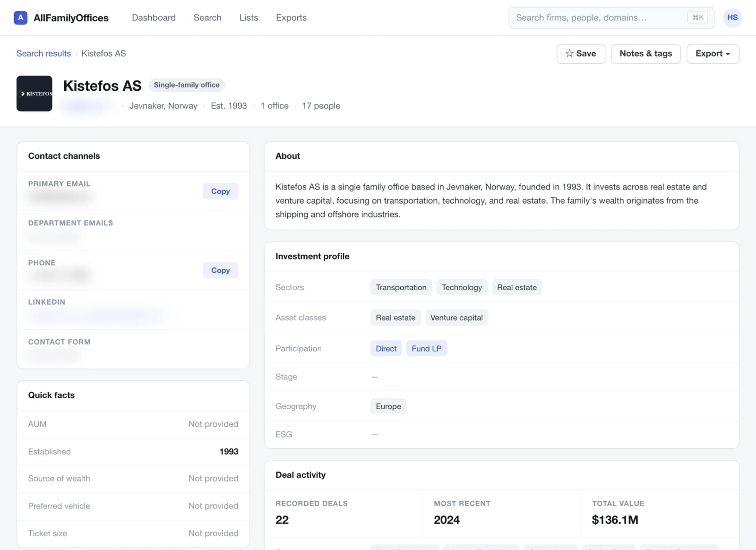Viewport: 756px width, 550px height.
Task: Click the Europe geography tag
Action: coord(388,406)
